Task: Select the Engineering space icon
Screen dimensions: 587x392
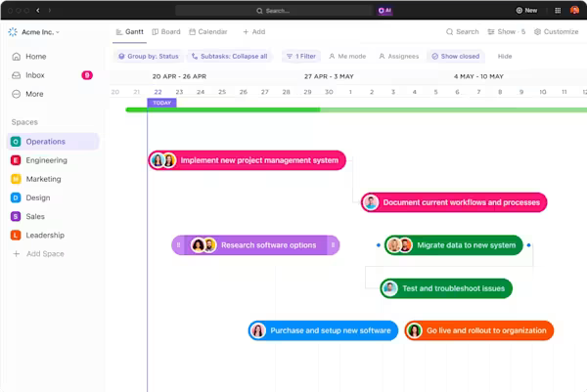Action: click(16, 160)
